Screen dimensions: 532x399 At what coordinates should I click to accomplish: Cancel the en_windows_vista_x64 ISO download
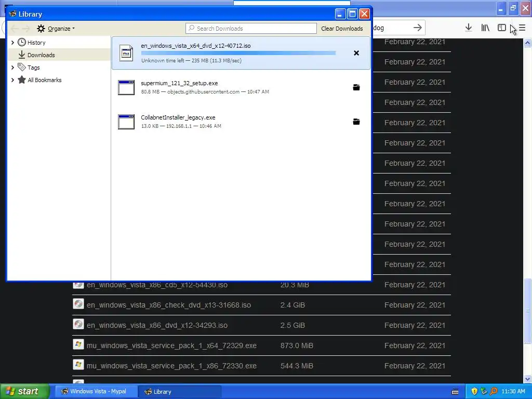point(356,53)
